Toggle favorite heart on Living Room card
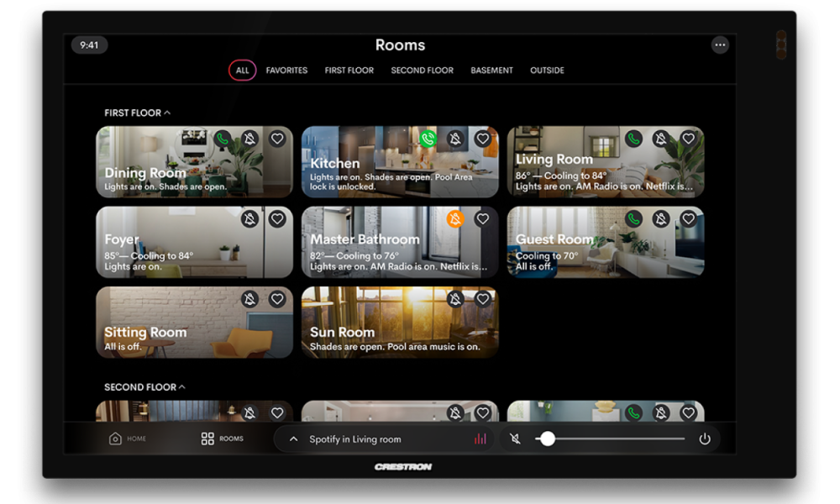The image size is (840, 504). click(x=688, y=139)
